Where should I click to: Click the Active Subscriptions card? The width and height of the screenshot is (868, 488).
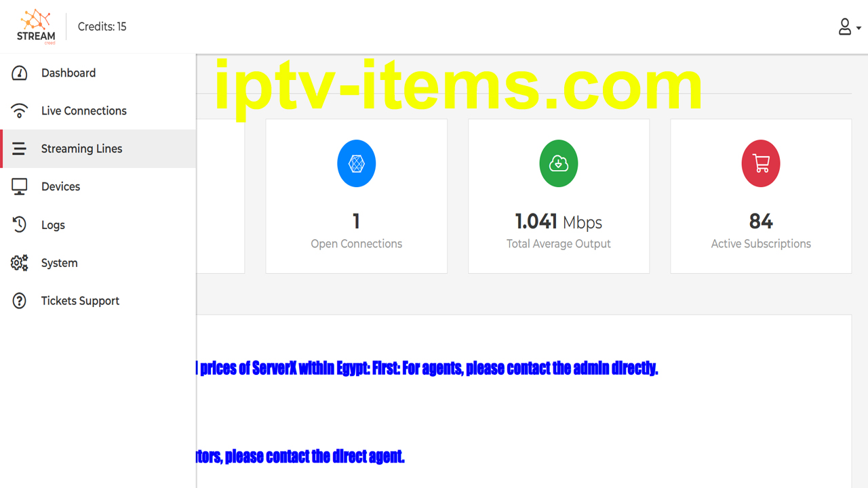click(x=761, y=197)
